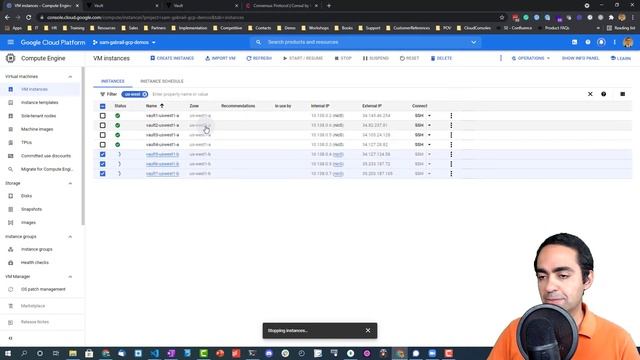Open the Google Cloud navigation hamburger menu
This screenshot has width=640, height=360.
pyautogui.click(x=11, y=42)
